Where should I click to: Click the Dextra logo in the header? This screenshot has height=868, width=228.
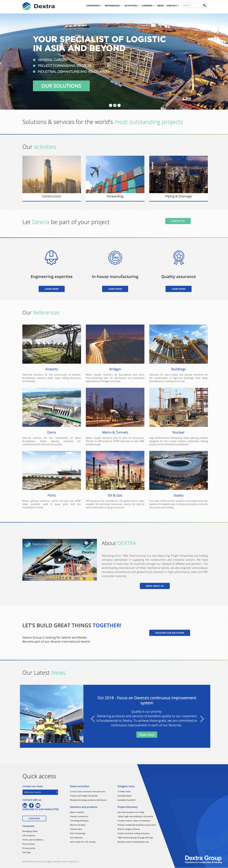38,6
